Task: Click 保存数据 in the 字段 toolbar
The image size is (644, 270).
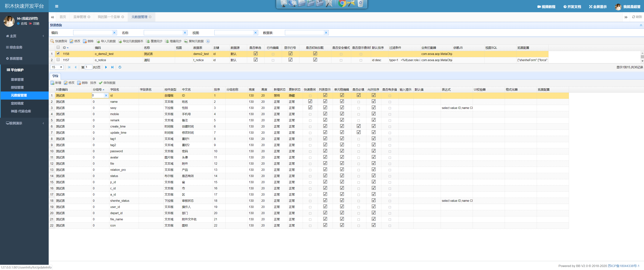Action: (107, 83)
